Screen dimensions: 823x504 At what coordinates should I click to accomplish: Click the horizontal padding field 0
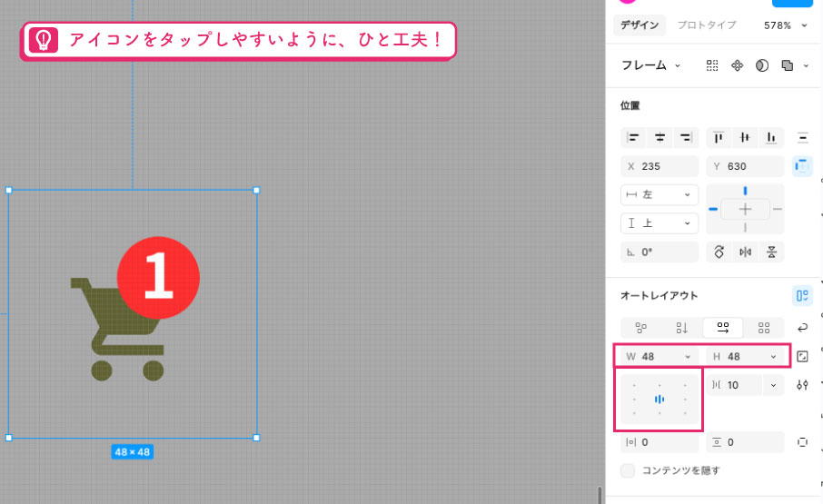coord(659,442)
